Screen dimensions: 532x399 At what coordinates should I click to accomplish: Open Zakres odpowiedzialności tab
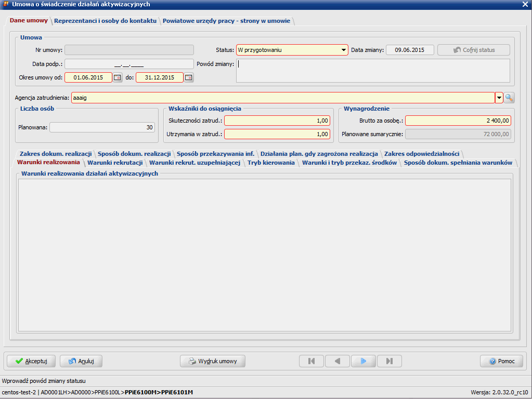[422, 154]
